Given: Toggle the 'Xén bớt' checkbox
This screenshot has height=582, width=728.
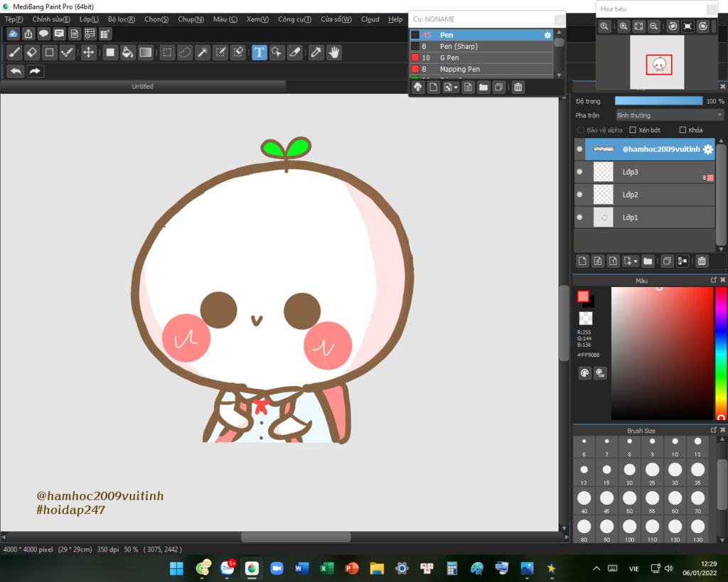Looking at the screenshot, I should (x=632, y=130).
